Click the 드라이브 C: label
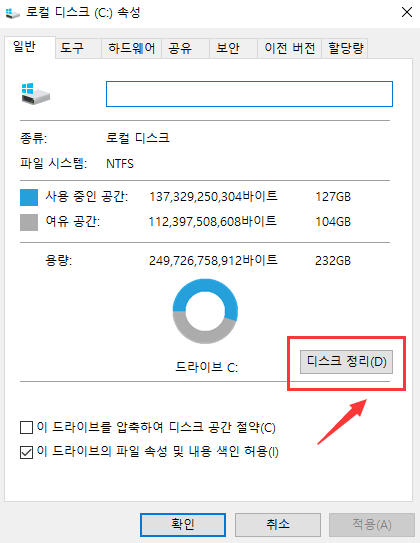 click(207, 367)
